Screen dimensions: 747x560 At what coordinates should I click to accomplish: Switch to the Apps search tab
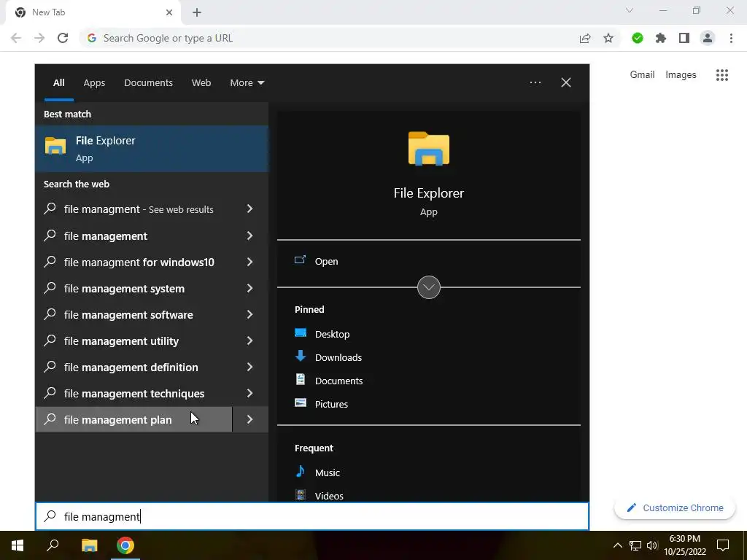[94, 83]
